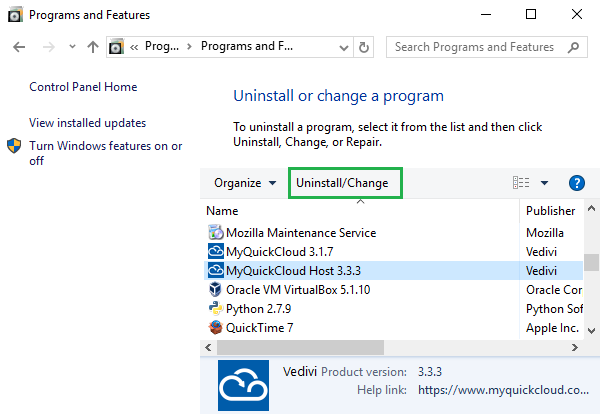Sort by the Publisher column header
Image resolution: width=600 pixels, height=414 pixels.
point(551,211)
